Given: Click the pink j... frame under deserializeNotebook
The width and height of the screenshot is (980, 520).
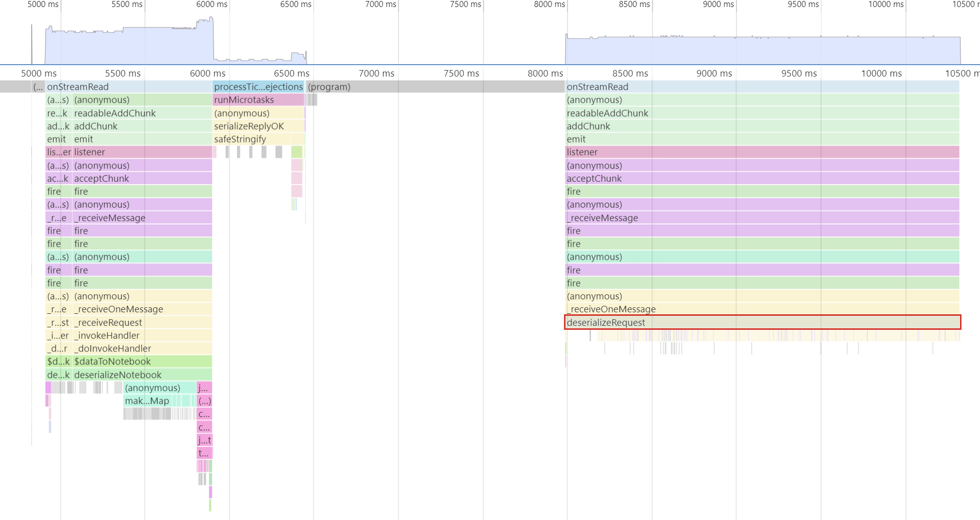Looking at the screenshot, I should point(204,388).
